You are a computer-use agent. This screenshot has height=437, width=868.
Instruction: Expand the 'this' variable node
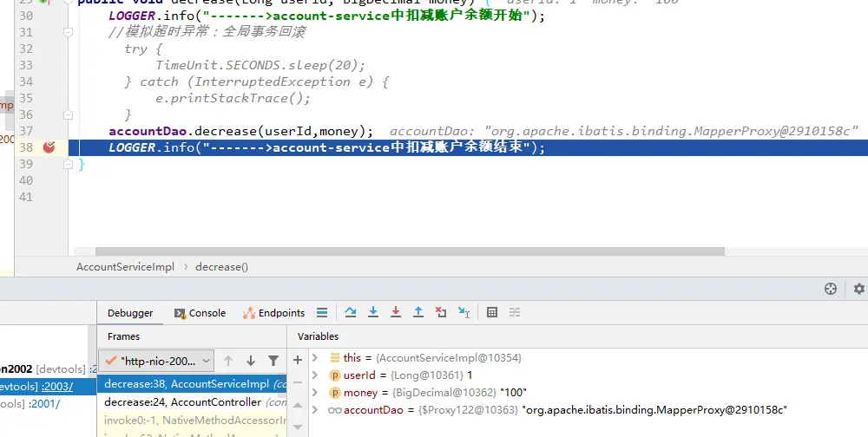tap(315, 358)
